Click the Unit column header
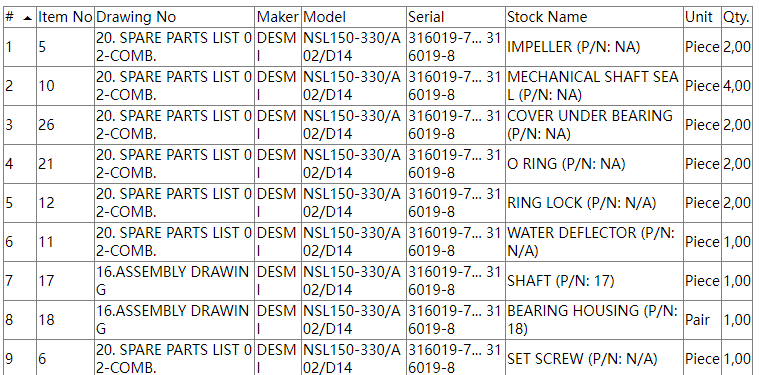The width and height of the screenshot is (759, 375). [702, 17]
